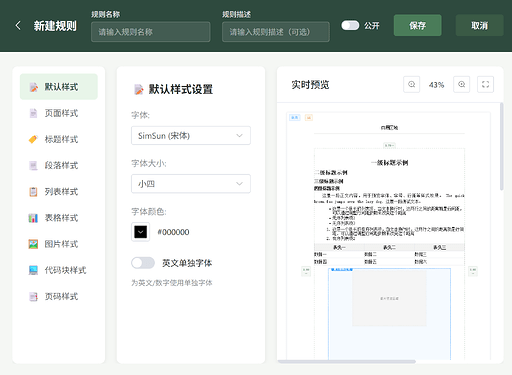Click the image placeholder in the preview
This screenshot has height=375, width=512.
389,298
